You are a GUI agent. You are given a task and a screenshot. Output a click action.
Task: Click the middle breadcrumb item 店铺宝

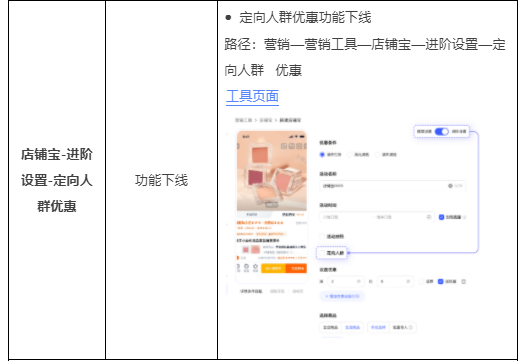[266, 120]
